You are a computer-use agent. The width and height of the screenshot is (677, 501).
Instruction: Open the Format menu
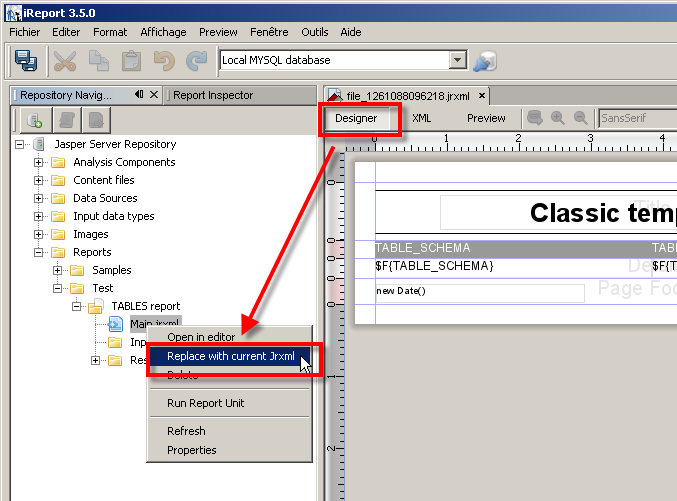[110, 32]
